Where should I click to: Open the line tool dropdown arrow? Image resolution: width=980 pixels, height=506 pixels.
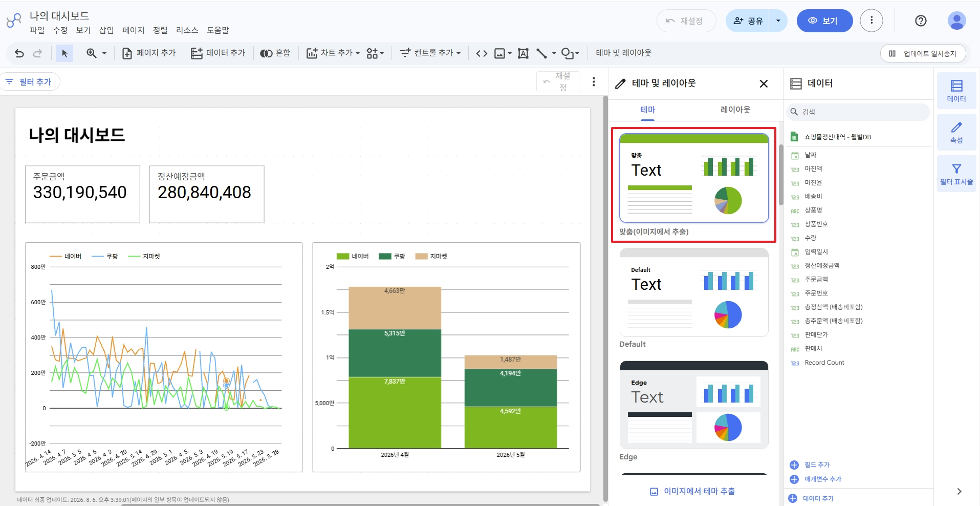pyautogui.click(x=554, y=53)
